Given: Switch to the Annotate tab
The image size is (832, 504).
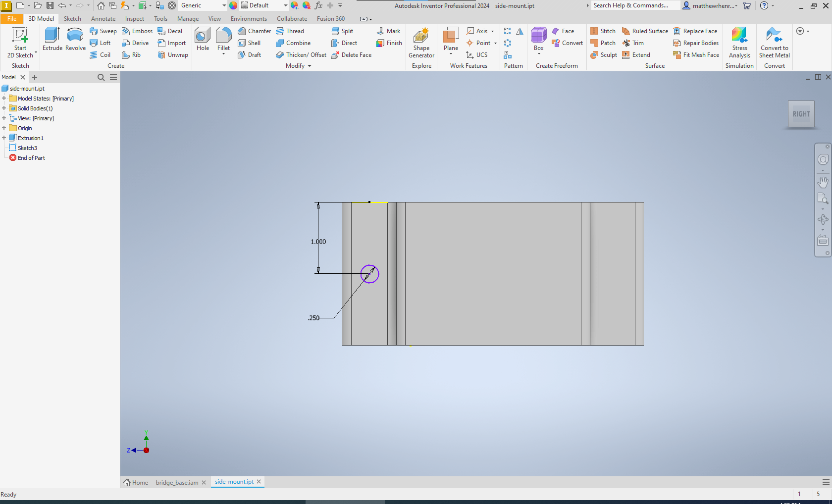Looking at the screenshot, I should tap(103, 19).
